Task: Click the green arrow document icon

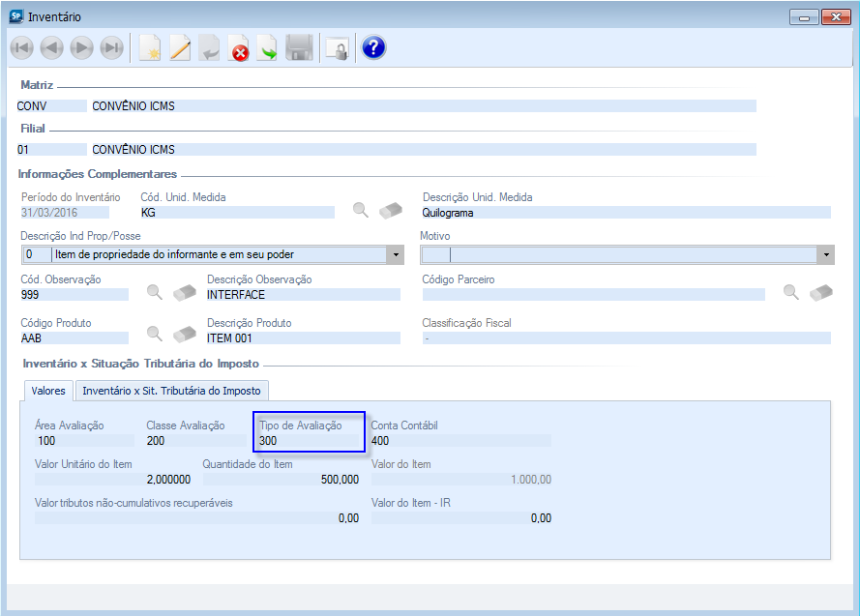Action: 268,48
